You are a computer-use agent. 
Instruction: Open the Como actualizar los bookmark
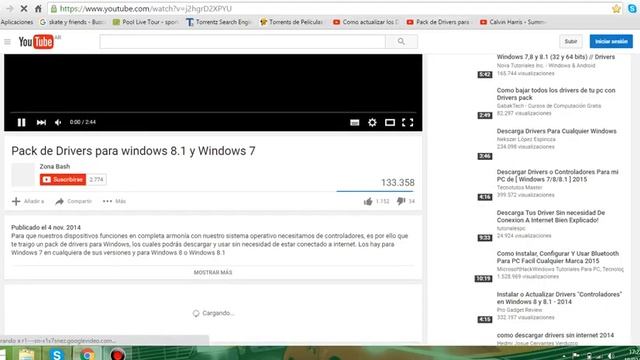point(366,22)
